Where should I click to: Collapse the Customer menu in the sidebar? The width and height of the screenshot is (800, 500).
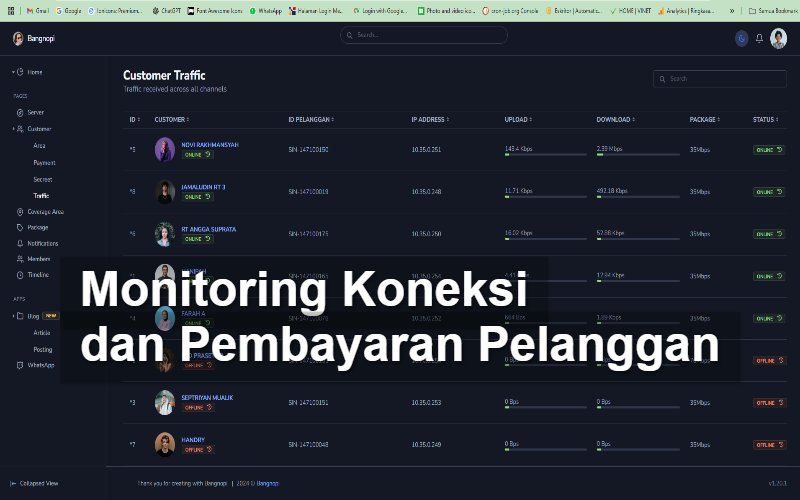click(12, 129)
